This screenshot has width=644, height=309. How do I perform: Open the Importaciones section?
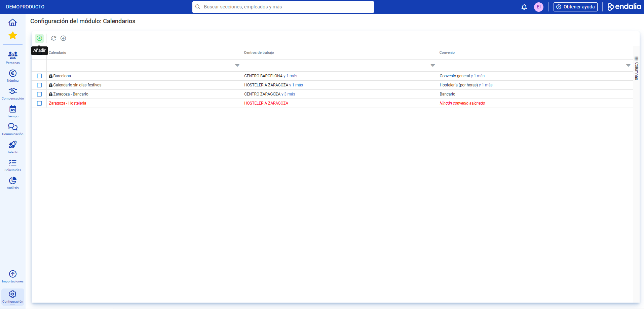click(13, 277)
